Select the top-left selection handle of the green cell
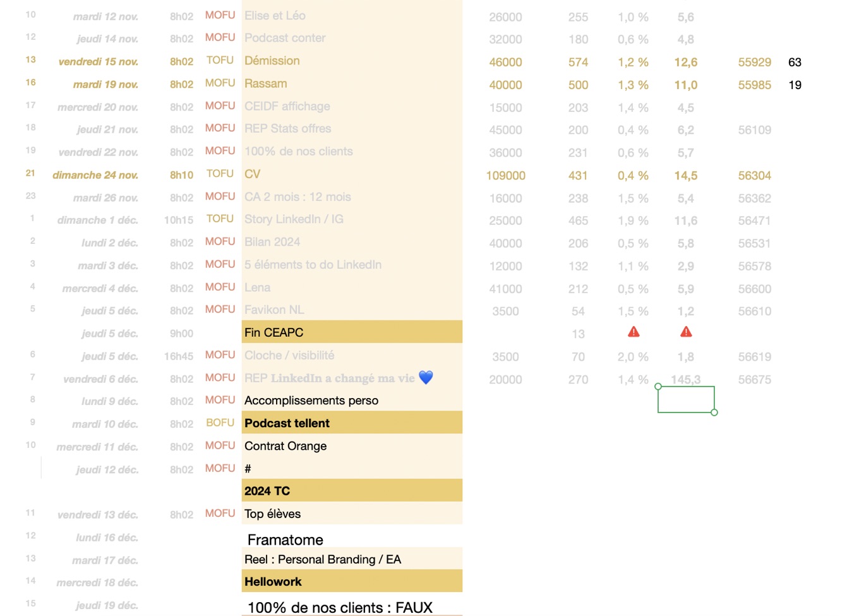Viewport: 859px width, 616px height. (658, 386)
